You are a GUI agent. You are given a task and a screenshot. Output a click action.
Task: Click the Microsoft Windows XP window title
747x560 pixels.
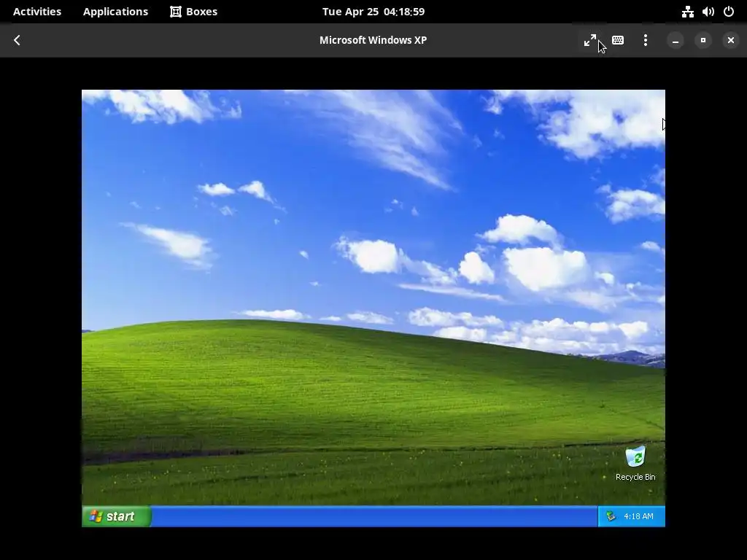[373, 40]
